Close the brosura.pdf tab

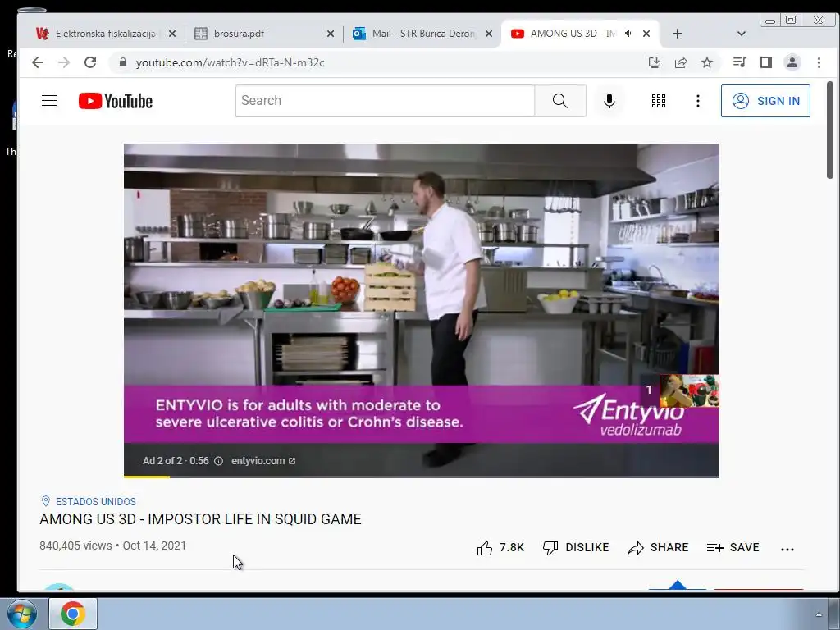[x=331, y=34]
